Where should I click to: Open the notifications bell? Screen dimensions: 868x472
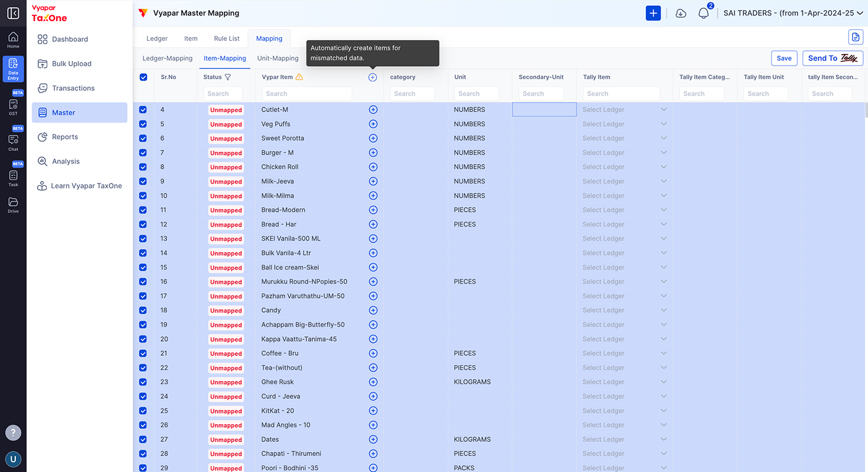tap(703, 13)
